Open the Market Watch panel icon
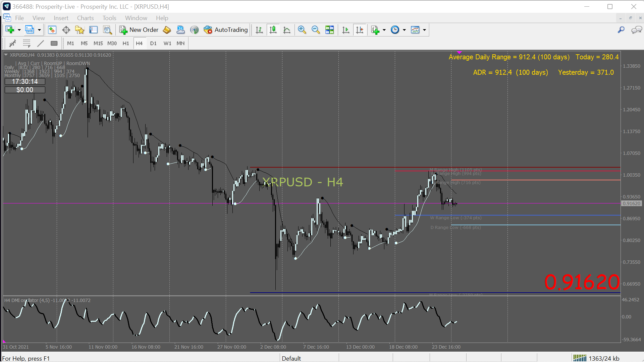The height and width of the screenshot is (362, 644). coord(52,30)
